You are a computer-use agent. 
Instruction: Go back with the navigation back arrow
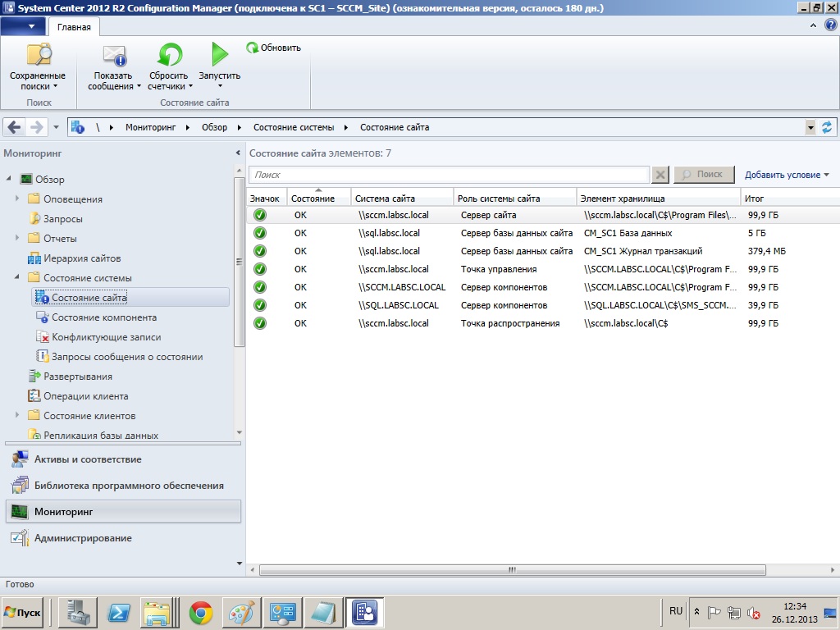(15, 127)
